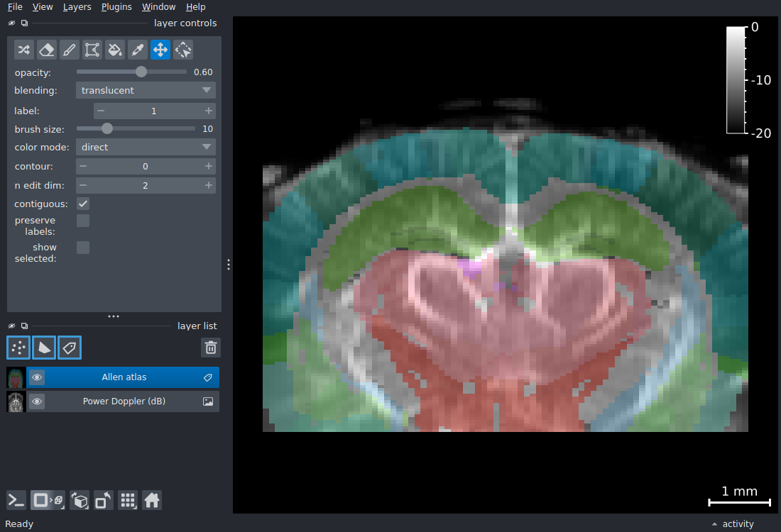Increase the label number
This screenshot has width=781, height=532.
click(209, 111)
